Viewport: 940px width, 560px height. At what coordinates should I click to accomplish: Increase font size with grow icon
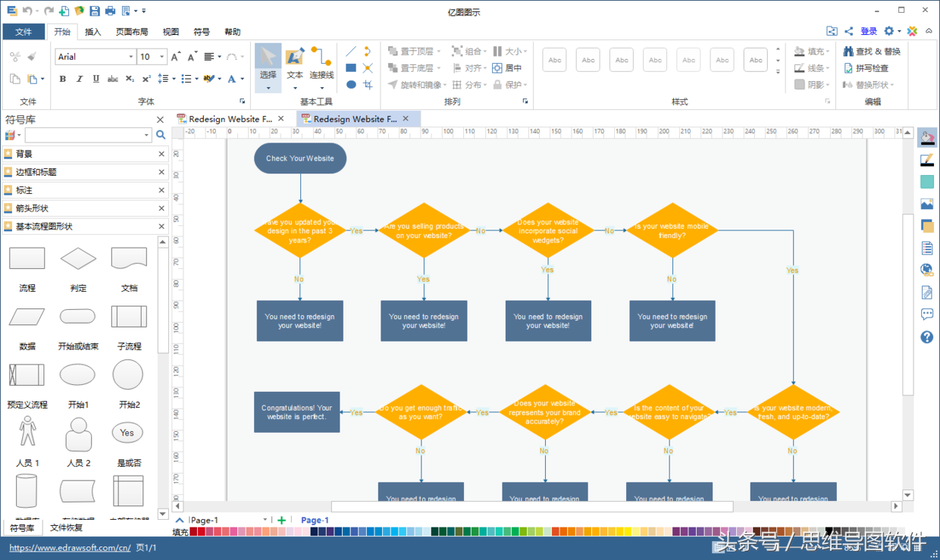(176, 56)
